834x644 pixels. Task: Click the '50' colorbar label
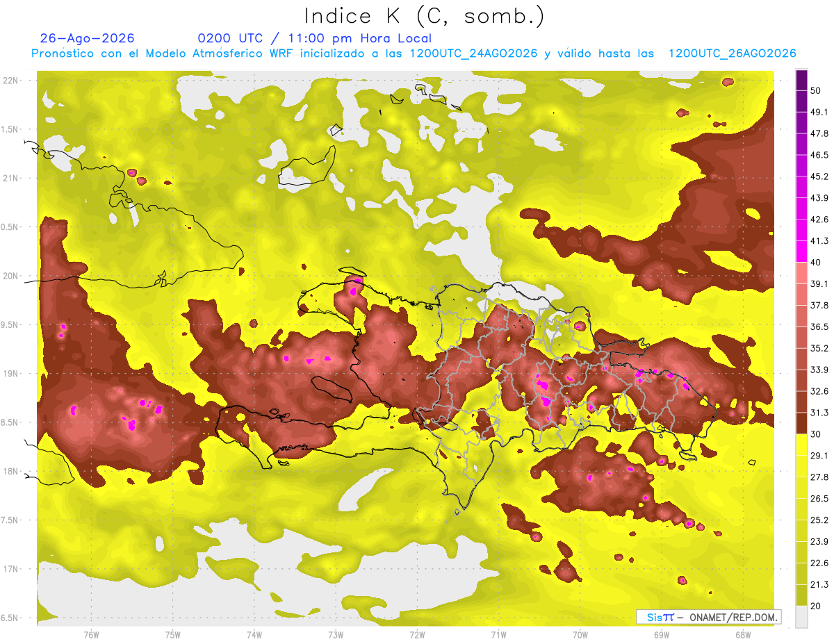pos(816,91)
